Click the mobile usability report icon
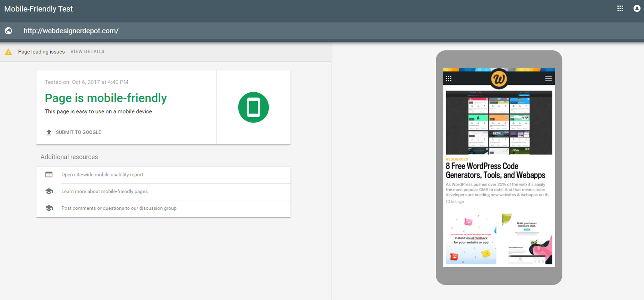644x300 pixels. (49, 175)
